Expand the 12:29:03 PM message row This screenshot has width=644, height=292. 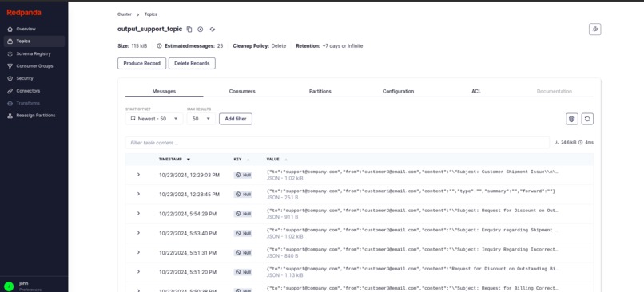coord(138,175)
